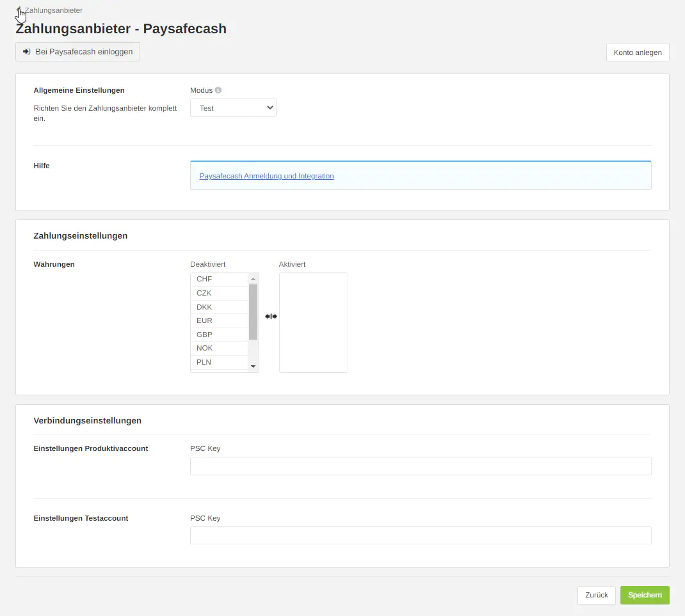Open Paysafecash Anmeldung und Integration link
The image size is (685, 616).
pos(266,176)
